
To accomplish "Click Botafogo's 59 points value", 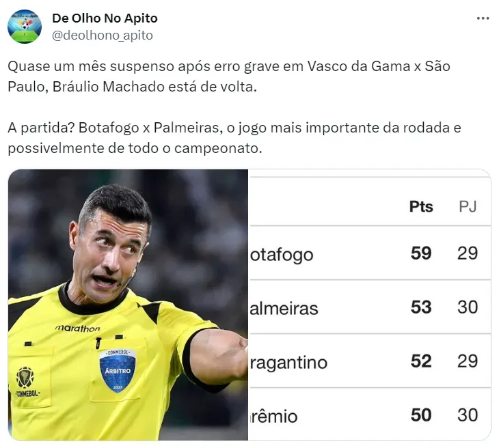I will pyautogui.click(x=421, y=253).
